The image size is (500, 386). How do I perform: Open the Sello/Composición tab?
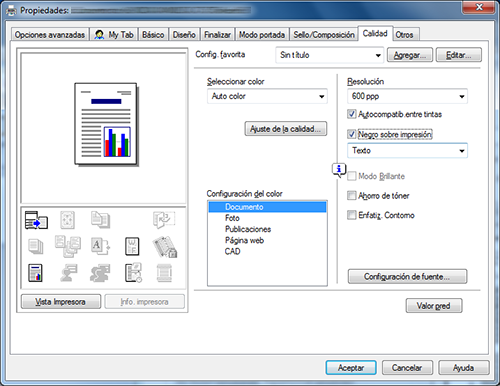coord(324,35)
